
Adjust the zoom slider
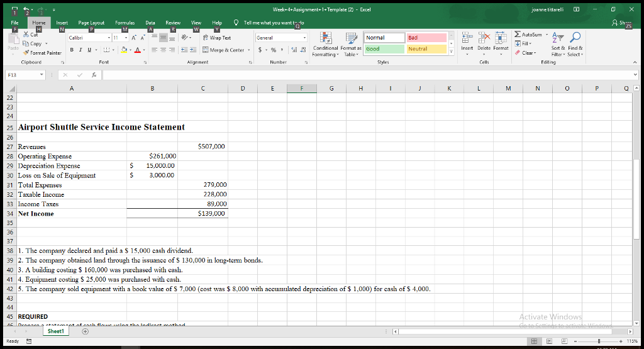599,341
